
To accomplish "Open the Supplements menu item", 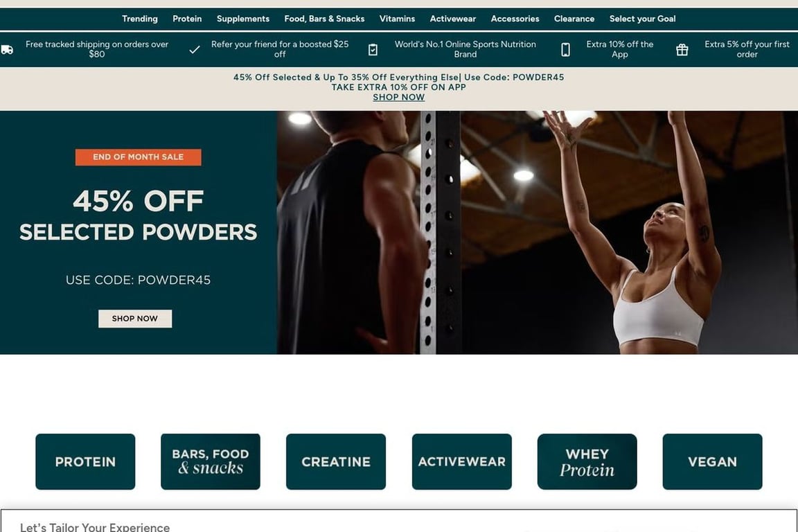I will 243,19.
